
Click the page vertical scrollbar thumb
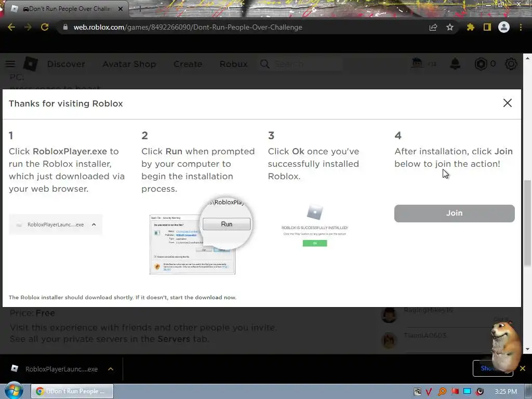click(x=527, y=224)
